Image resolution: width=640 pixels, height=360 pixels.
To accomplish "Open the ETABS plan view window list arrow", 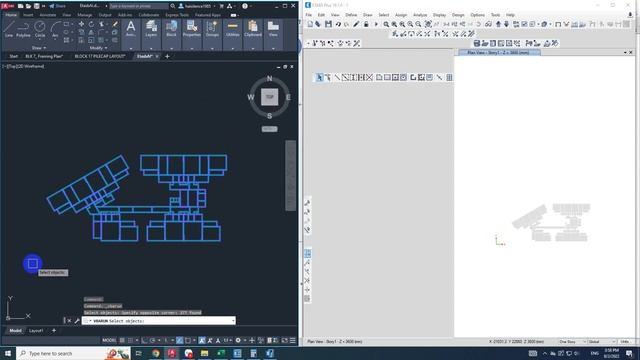I will [x=625, y=53].
